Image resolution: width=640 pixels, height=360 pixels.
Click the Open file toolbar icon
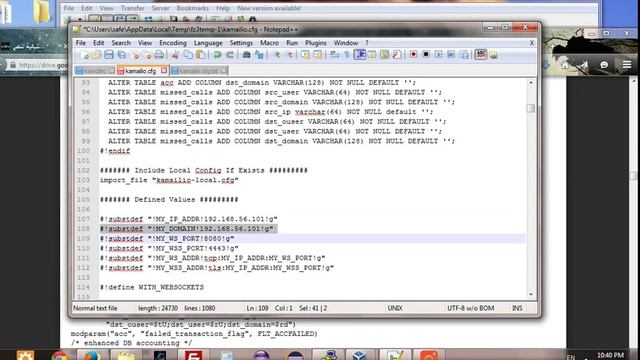coord(97,55)
